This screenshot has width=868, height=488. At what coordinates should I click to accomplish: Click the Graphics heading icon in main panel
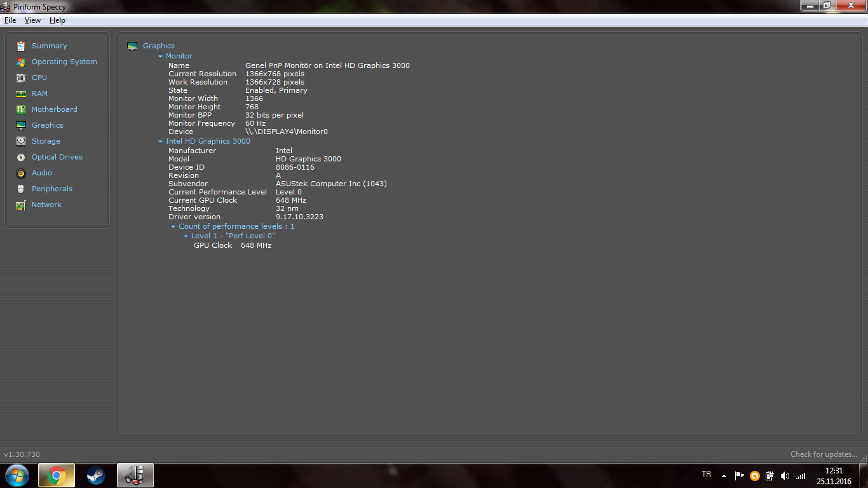132,46
